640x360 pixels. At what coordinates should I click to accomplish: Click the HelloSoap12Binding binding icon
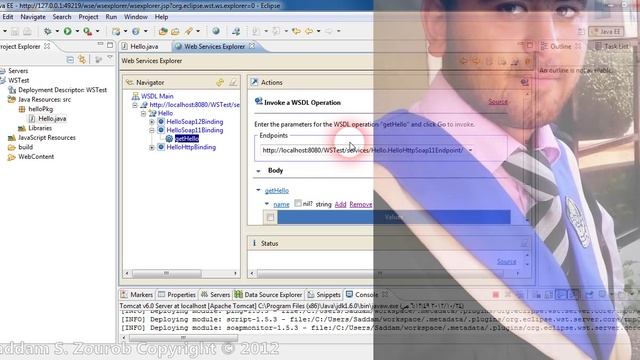[161, 122]
